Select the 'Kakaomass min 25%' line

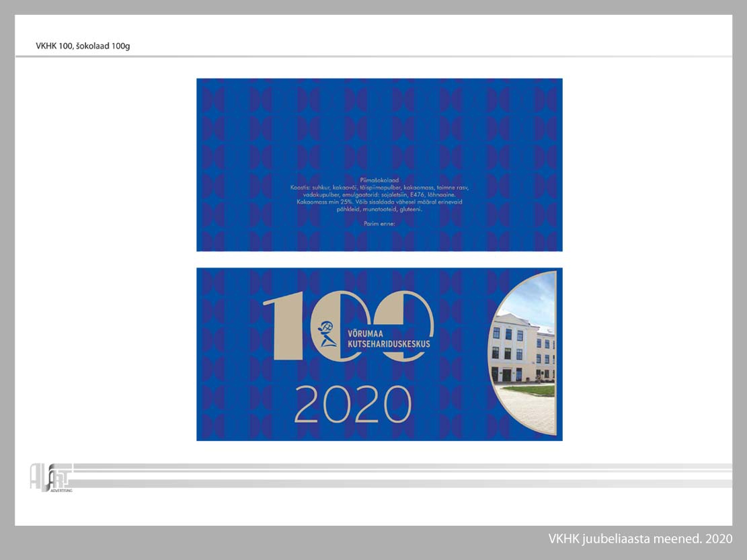click(379, 202)
